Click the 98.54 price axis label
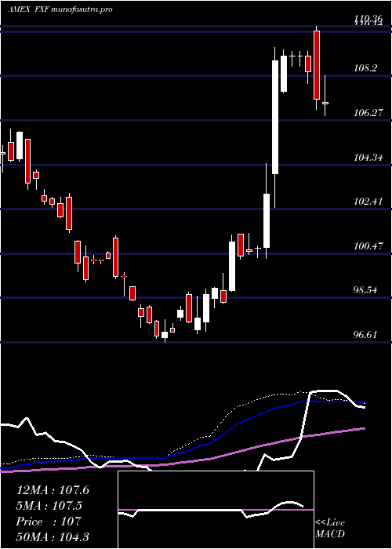 [366, 290]
